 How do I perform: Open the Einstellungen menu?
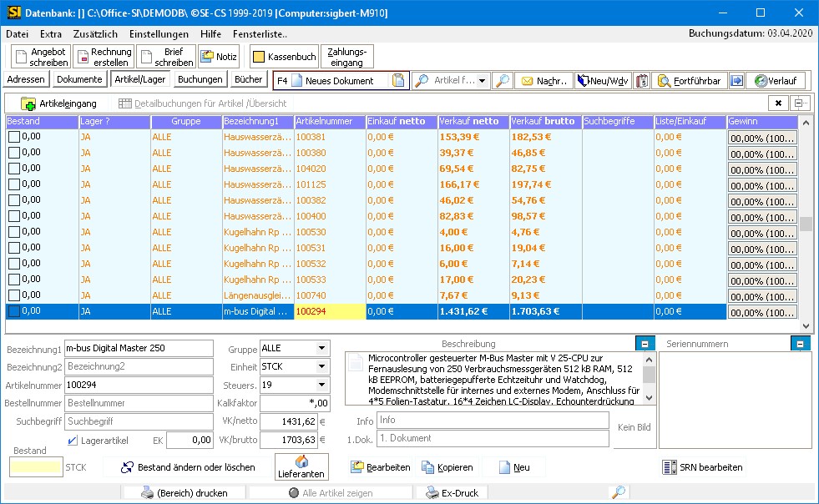click(159, 34)
